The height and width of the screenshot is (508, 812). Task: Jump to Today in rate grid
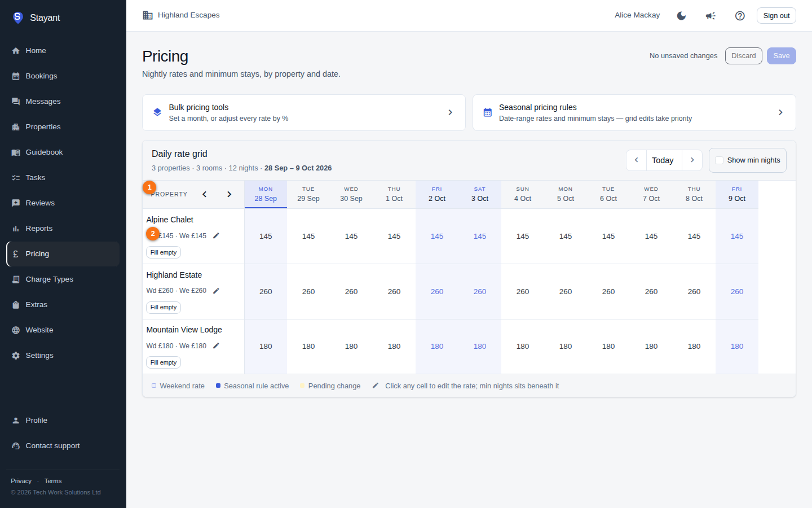663,160
